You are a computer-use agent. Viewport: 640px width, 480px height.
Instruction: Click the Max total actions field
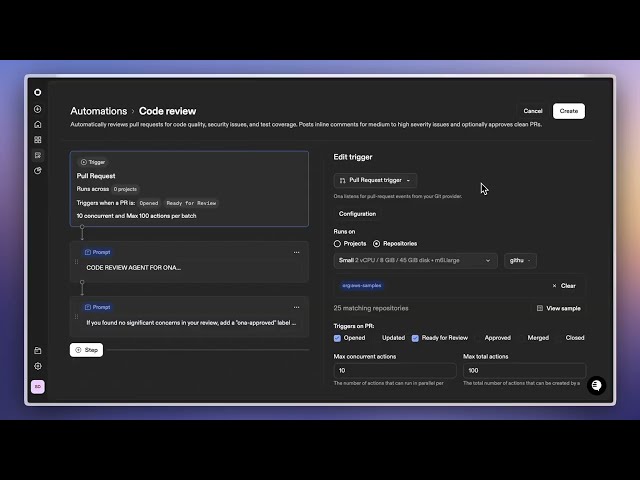[524, 371]
